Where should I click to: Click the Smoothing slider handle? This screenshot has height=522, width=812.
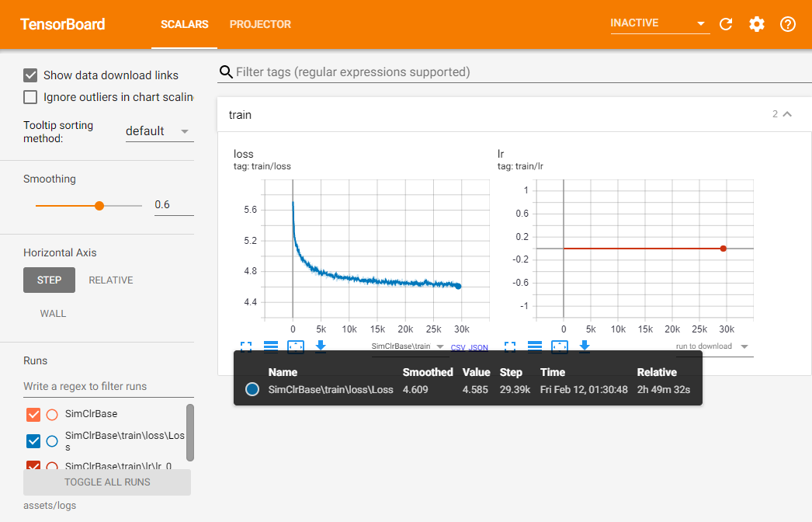[99, 206]
